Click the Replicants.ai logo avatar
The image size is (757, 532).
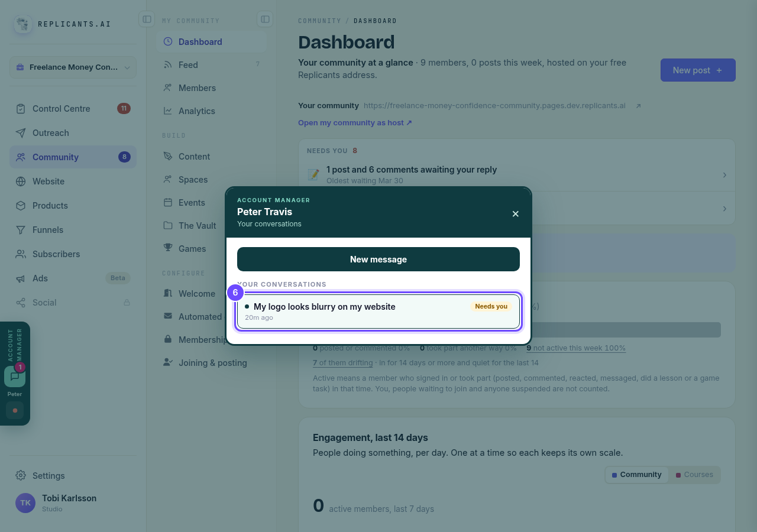coord(23,24)
